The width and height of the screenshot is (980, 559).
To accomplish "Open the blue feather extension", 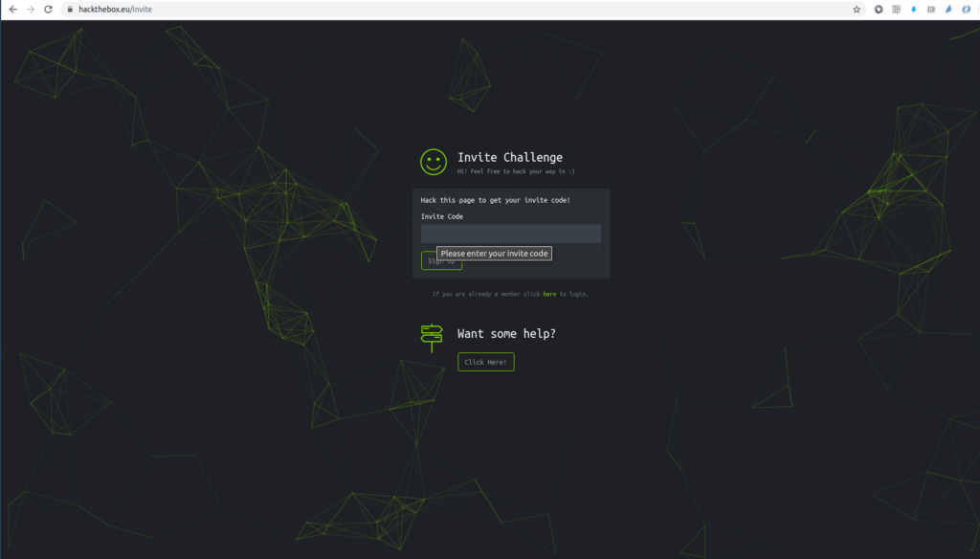I will 948,10.
